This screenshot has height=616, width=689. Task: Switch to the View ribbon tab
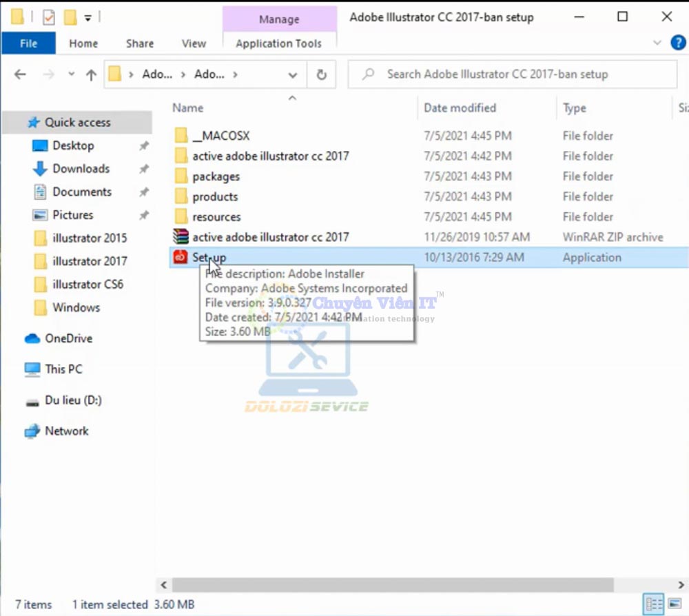click(x=194, y=43)
